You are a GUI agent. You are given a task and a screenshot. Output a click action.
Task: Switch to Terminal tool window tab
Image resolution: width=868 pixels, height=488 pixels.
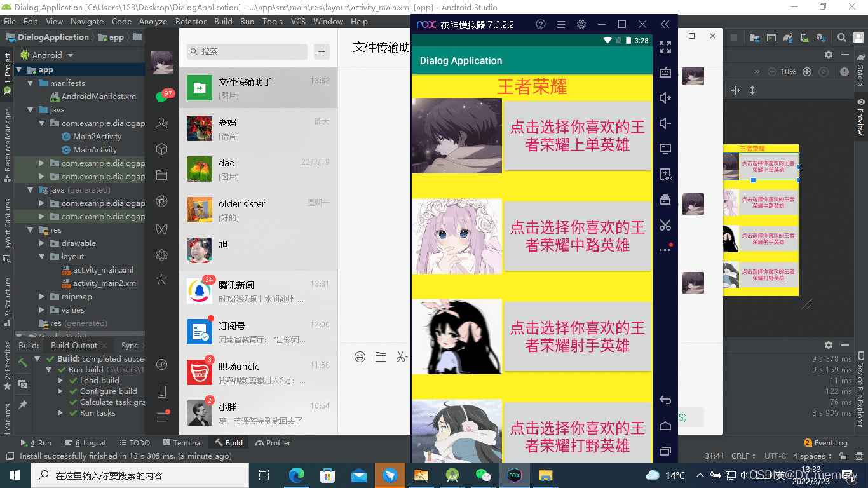pos(182,443)
